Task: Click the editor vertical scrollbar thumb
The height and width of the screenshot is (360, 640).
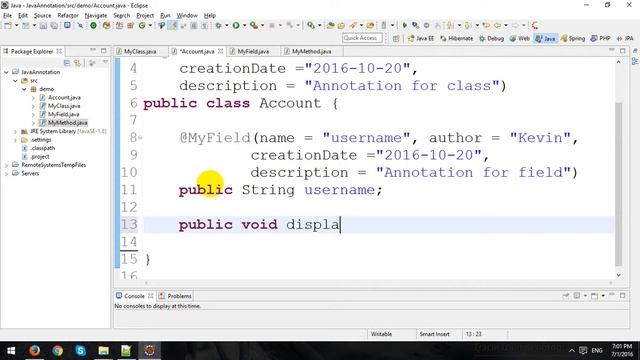Action: coord(618,184)
